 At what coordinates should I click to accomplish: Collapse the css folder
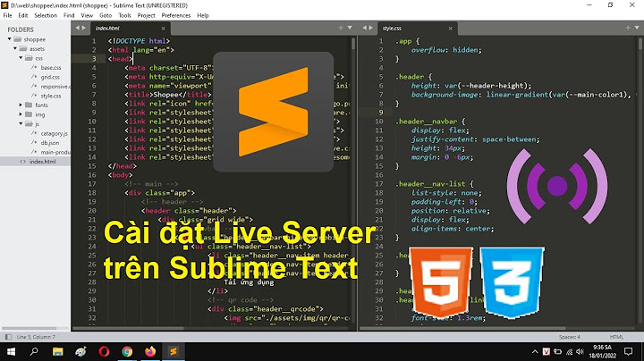(x=21, y=58)
